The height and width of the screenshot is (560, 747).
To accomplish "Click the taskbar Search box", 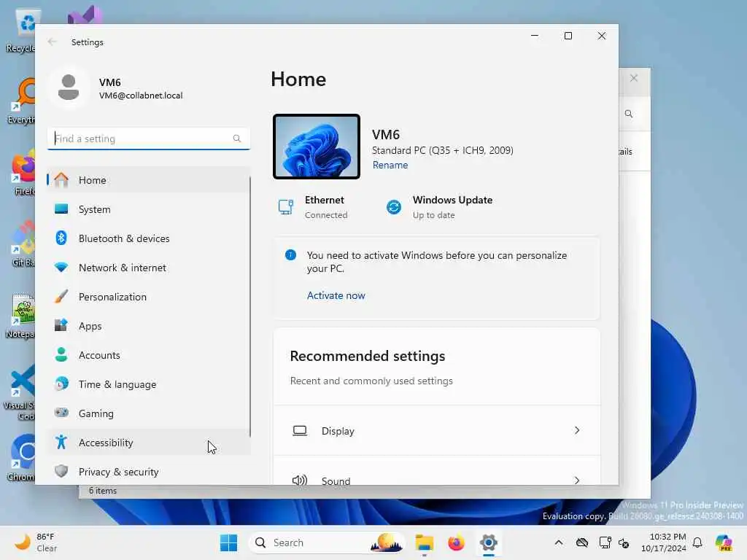I will pyautogui.click(x=327, y=542).
